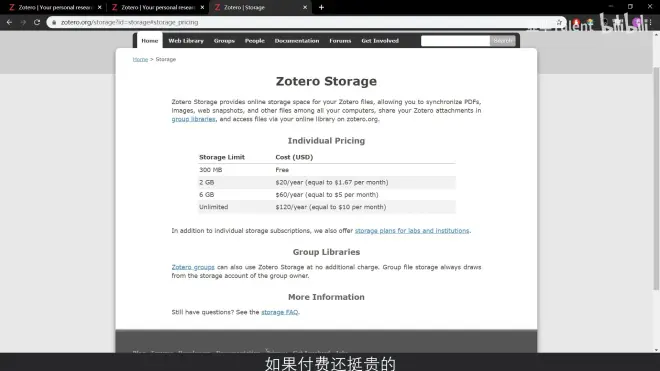The height and width of the screenshot is (371, 660).
Task: Click the Unlimited storage limit cell
Action: click(213, 207)
